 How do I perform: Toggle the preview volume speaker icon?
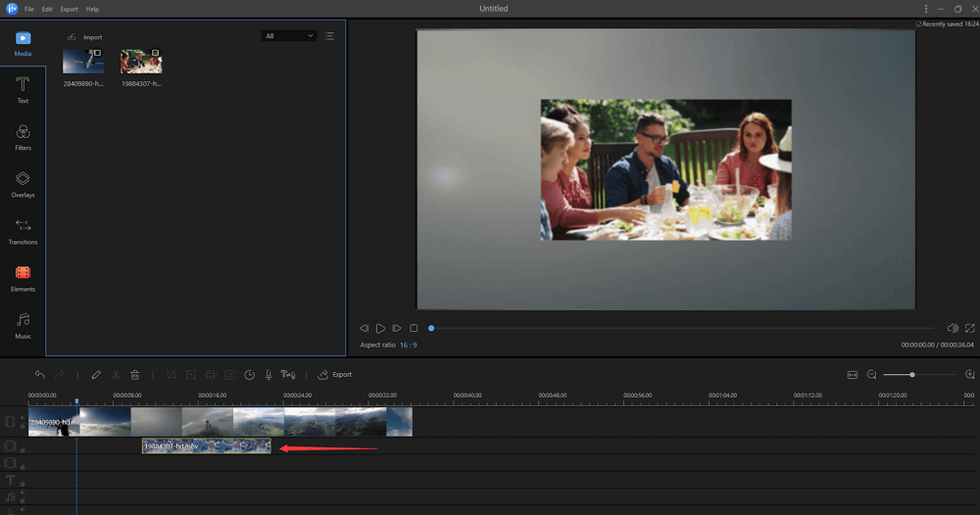(953, 328)
